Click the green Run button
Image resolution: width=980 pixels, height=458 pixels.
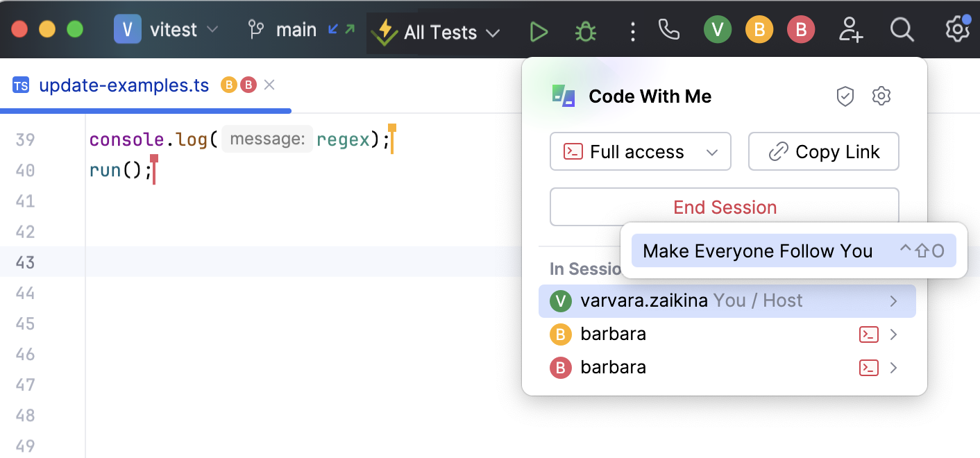(539, 32)
